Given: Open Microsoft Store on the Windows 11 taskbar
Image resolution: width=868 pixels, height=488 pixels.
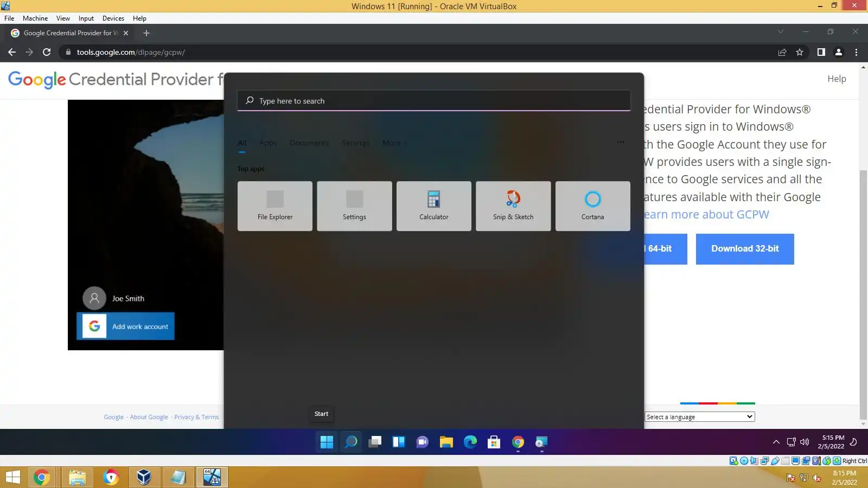Looking at the screenshot, I should (x=494, y=442).
